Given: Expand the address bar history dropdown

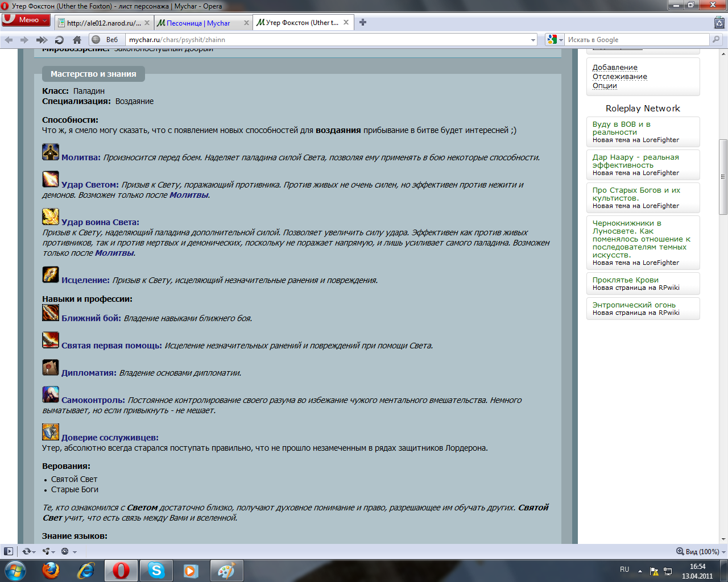Looking at the screenshot, I should click(533, 40).
